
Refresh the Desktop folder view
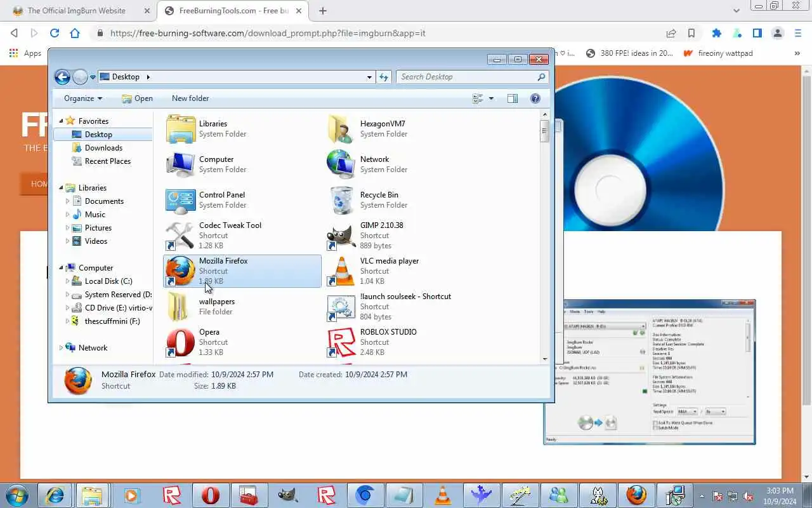383,77
